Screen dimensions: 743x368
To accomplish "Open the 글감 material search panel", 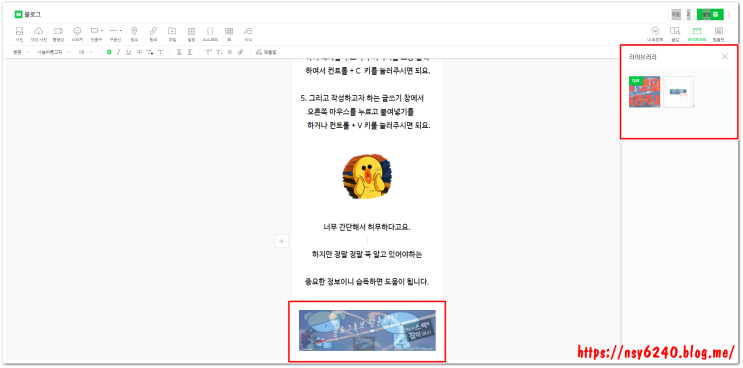I will point(675,34).
